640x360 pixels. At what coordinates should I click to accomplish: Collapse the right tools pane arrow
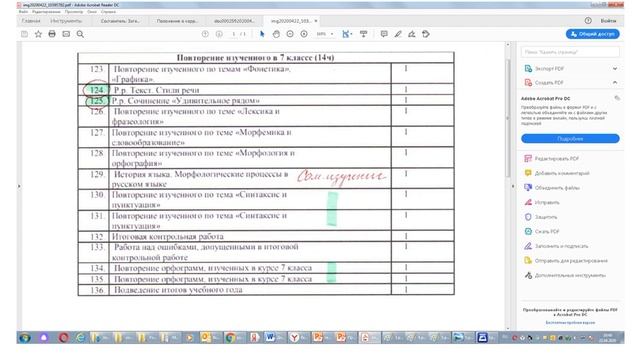click(513, 186)
